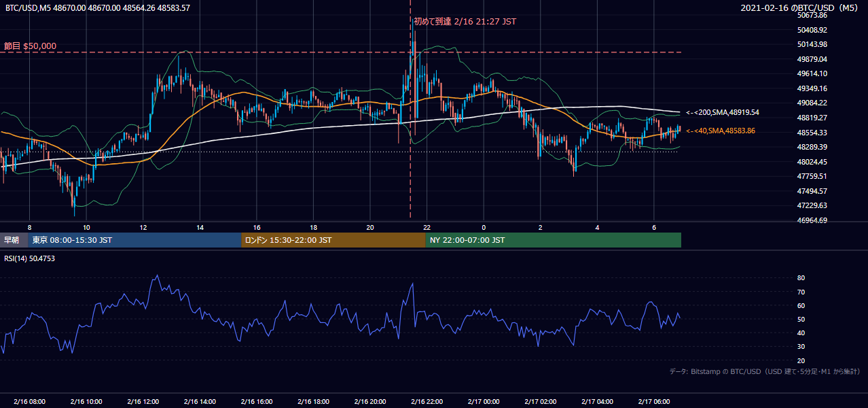The image size is (868, 408).
Task: Click the RSI scale value 20
Action: click(801, 360)
